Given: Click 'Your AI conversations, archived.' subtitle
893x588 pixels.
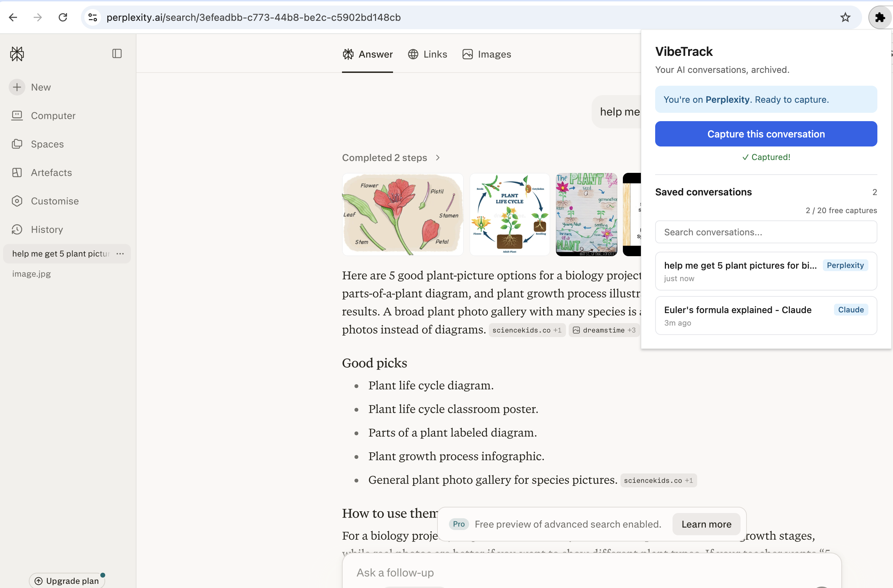Looking at the screenshot, I should click(722, 70).
